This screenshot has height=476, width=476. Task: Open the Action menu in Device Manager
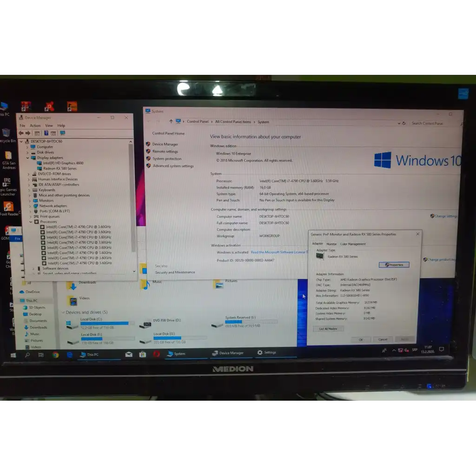tap(35, 126)
